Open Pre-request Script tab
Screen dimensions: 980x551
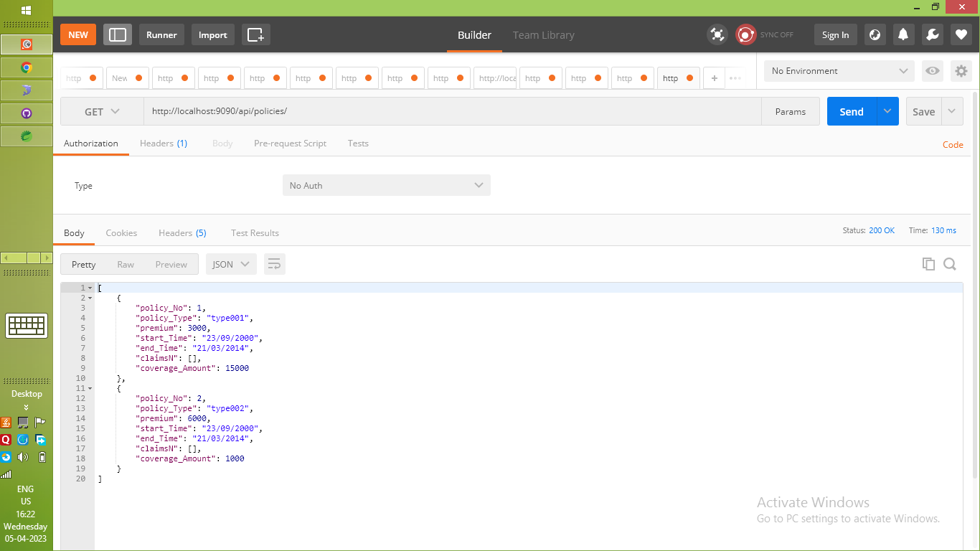(x=290, y=143)
